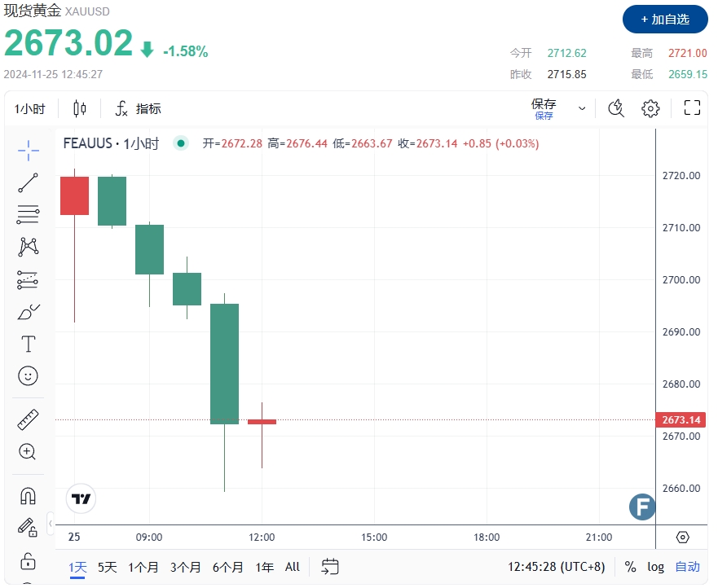Switch to the 3个月 range tab
This screenshot has height=588, width=718.
tap(186, 567)
